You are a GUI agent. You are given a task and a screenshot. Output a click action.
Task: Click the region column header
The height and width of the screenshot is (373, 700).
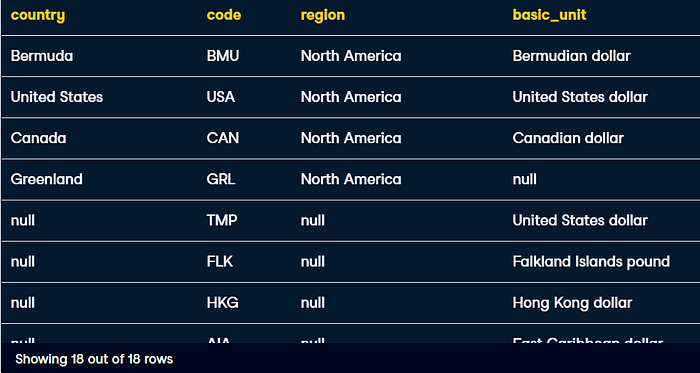(323, 15)
